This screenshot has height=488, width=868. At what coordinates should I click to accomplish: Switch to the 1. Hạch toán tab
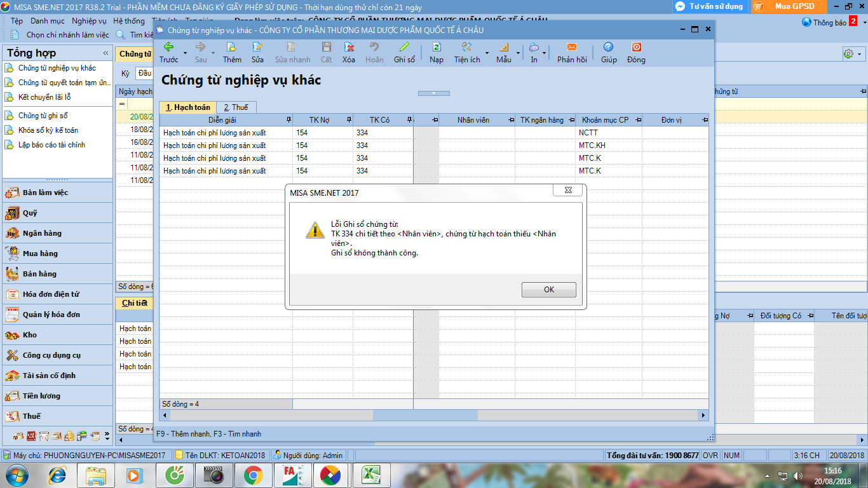188,107
